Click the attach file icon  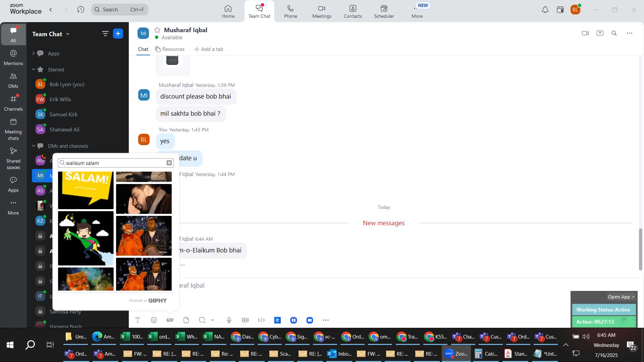coord(186,320)
